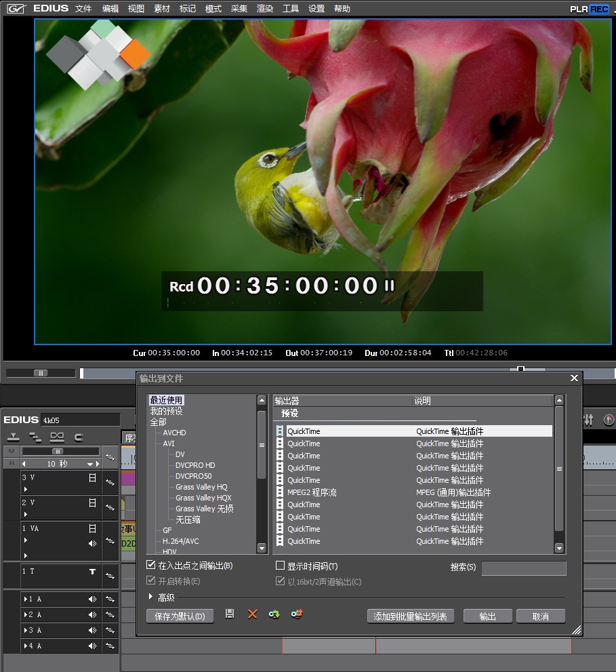Check the 在入出点之间输出 checkbox
Viewport: 616px width, 672px height.
click(x=151, y=564)
